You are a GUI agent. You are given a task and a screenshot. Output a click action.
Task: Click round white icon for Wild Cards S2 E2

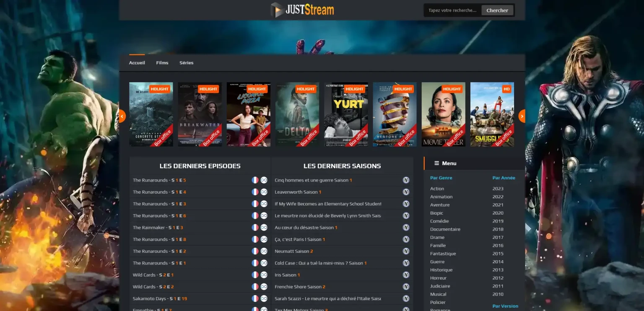click(264, 287)
